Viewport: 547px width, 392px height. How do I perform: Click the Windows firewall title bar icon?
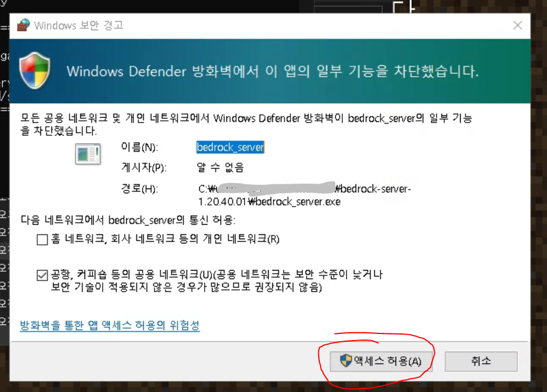(x=24, y=25)
